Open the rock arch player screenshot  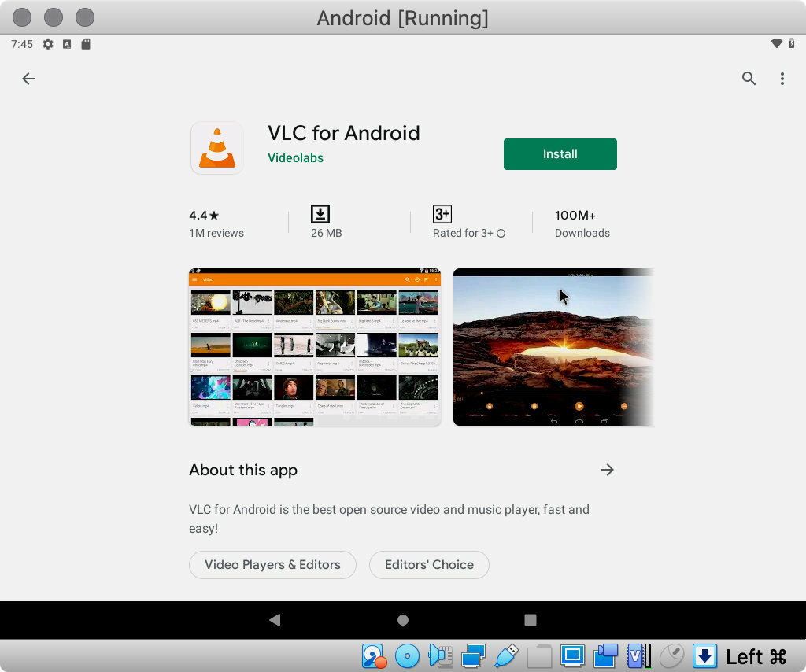(553, 347)
